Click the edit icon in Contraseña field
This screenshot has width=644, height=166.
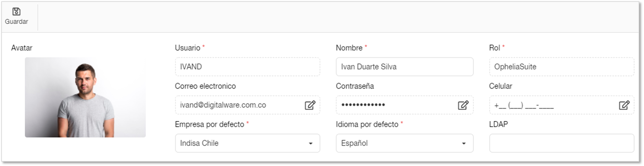pos(463,105)
